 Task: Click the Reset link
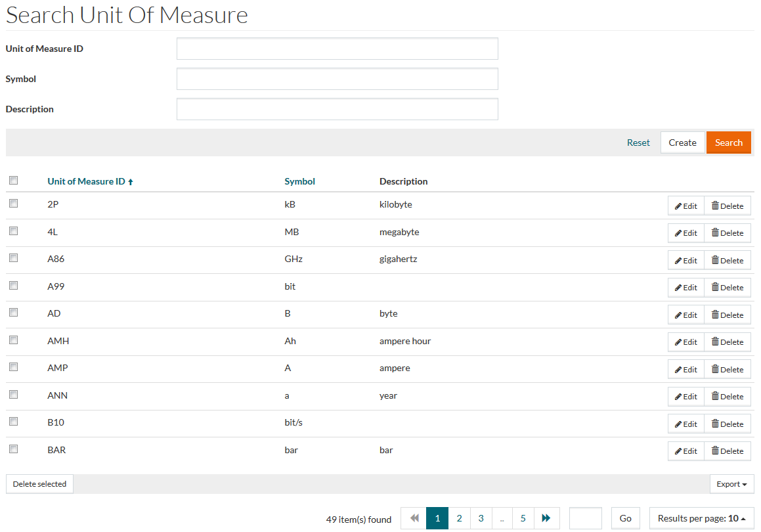(x=638, y=143)
